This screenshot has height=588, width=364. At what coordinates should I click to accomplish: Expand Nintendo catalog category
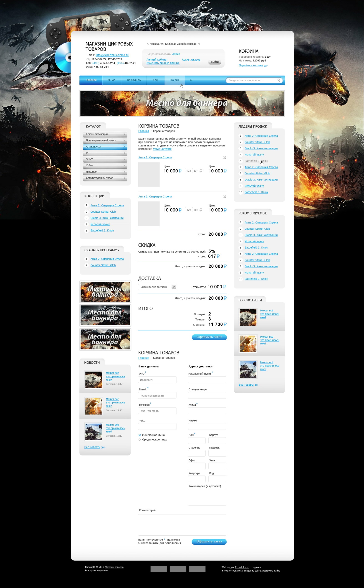point(105,172)
